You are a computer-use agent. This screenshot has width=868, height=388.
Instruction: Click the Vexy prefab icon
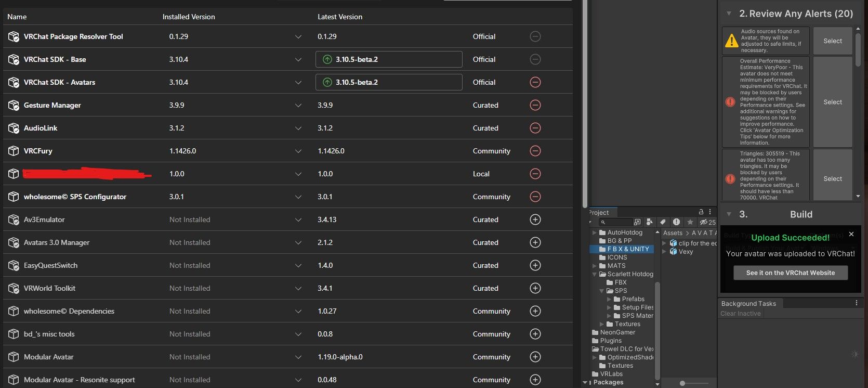(x=674, y=252)
